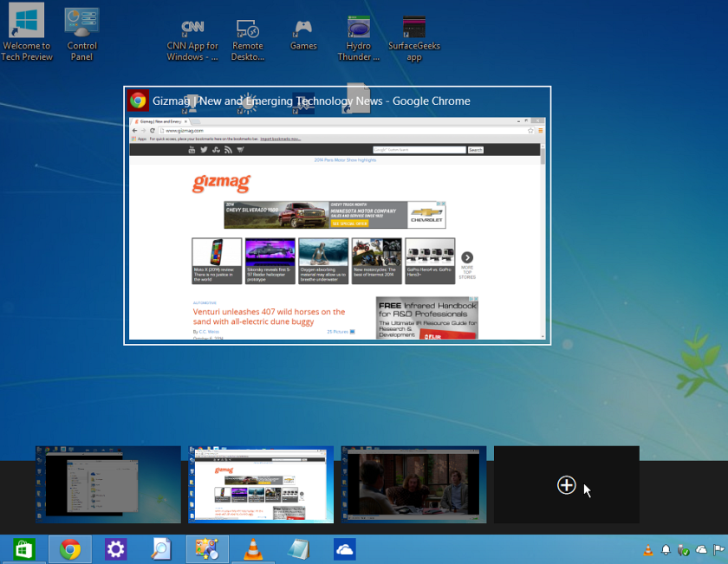Click the Chrome back arrow

point(134,131)
